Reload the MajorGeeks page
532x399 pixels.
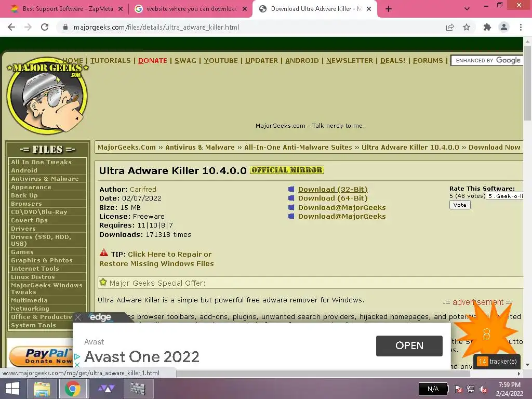(x=45, y=27)
